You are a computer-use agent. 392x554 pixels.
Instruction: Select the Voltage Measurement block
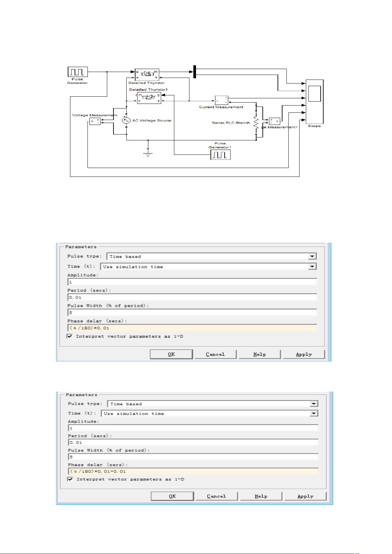(95, 121)
